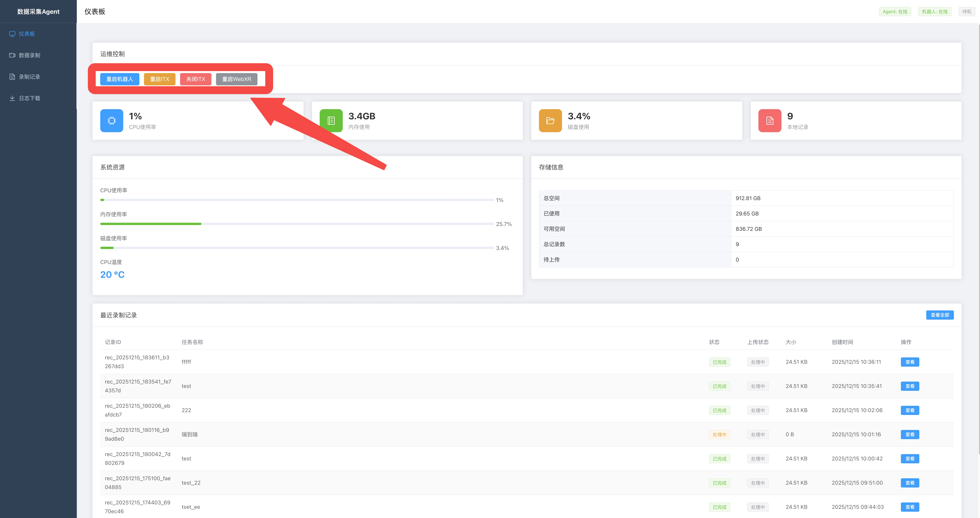Click the monitor icon beside 仪表板 in sidebar
Image resolution: width=980 pixels, height=518 pixels.
tap(12, 34)
